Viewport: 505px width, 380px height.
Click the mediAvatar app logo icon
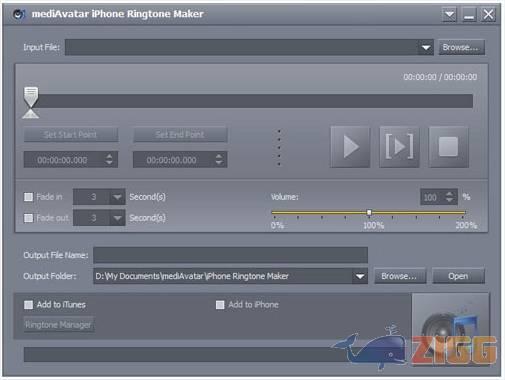coord(19,14)
